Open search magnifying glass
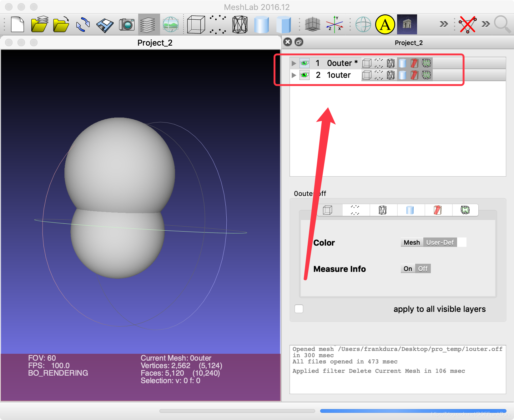The width and height of the screenshot is (514, 420). click(x=502, y=24)
